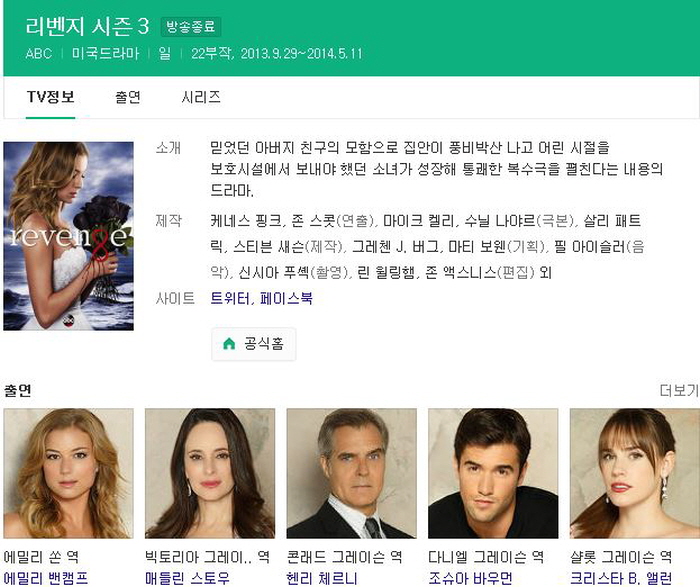
Task: Open the 공식홈 official site button
Action: [254, 344]
